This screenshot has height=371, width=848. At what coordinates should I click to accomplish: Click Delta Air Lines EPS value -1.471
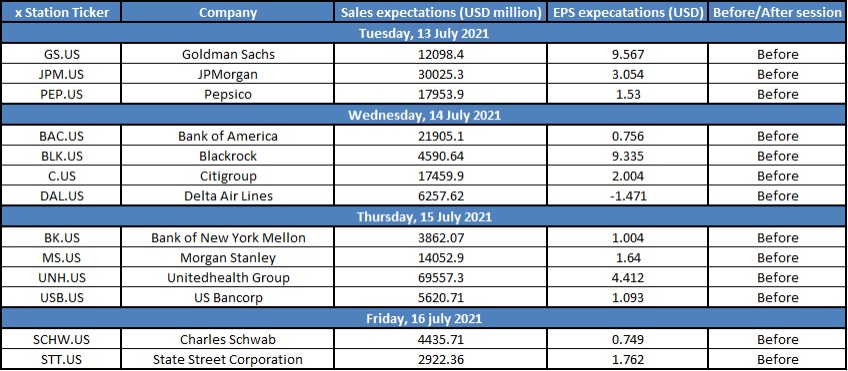(x=627, y=196)
